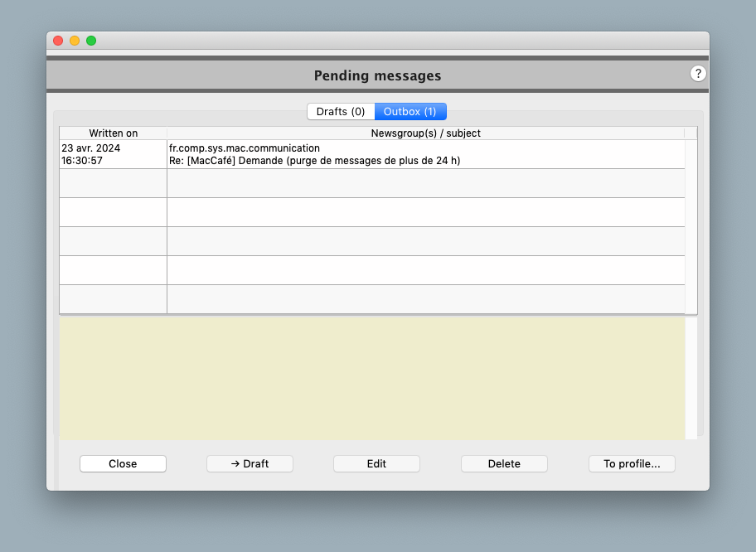Click the preview pane vertical scrollbar
The height and width of the screenshot is (552, 756).
(691, 378)
